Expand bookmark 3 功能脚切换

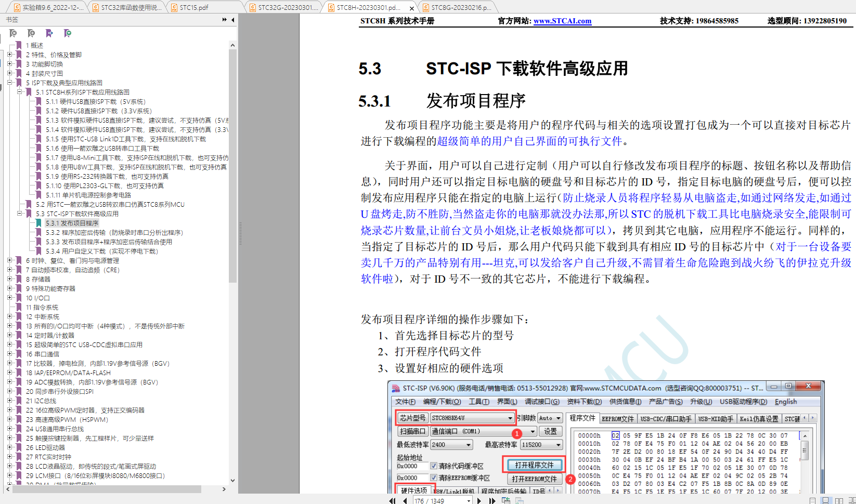click(10, 64)
